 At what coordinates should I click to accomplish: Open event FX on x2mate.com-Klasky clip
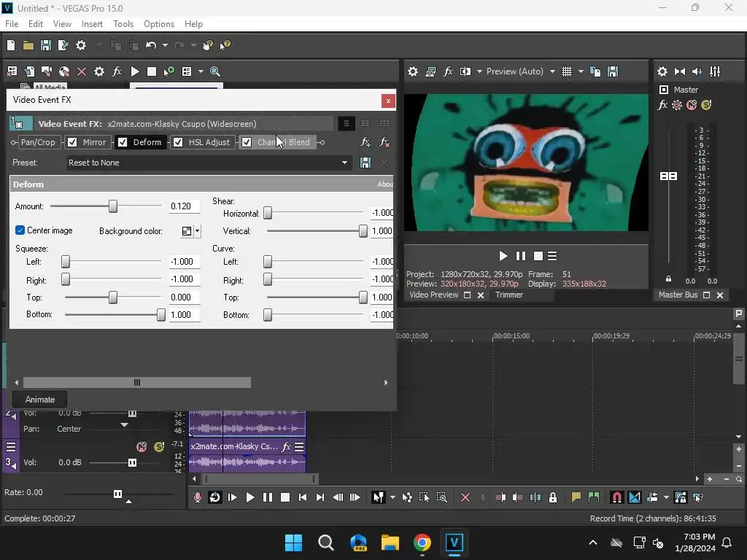pyautogui.click(x=286, y=447)
